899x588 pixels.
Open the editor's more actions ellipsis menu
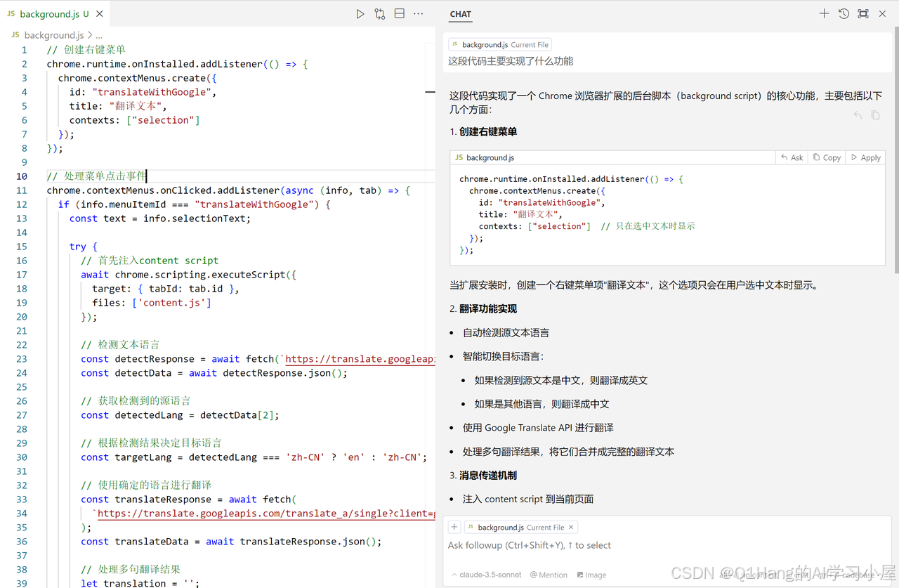tap(419, 13)
